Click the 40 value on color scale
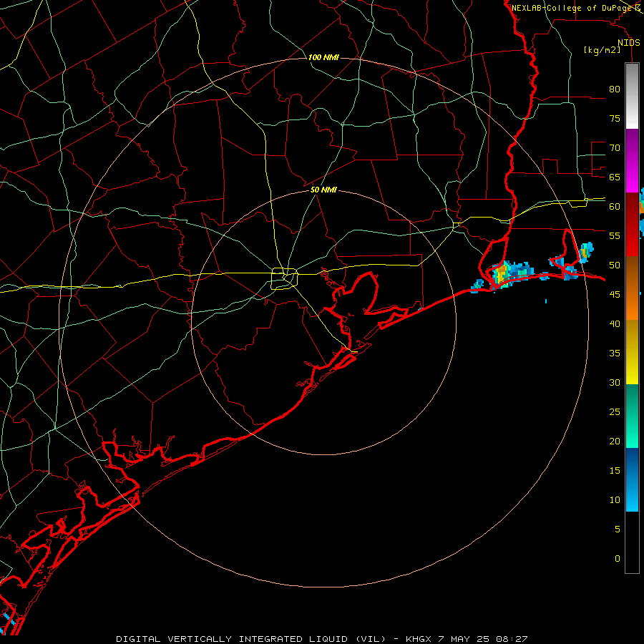Viewport: 644px width, 644px height. 615,323
